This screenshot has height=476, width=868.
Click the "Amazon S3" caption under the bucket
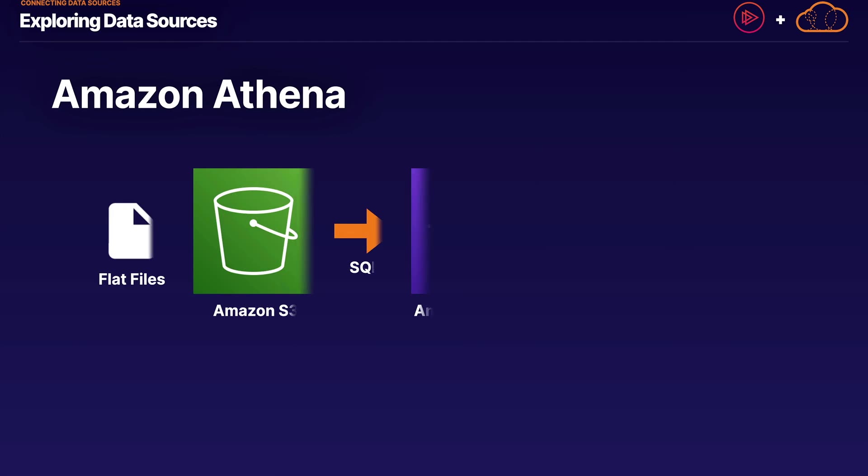pos(255,311)
